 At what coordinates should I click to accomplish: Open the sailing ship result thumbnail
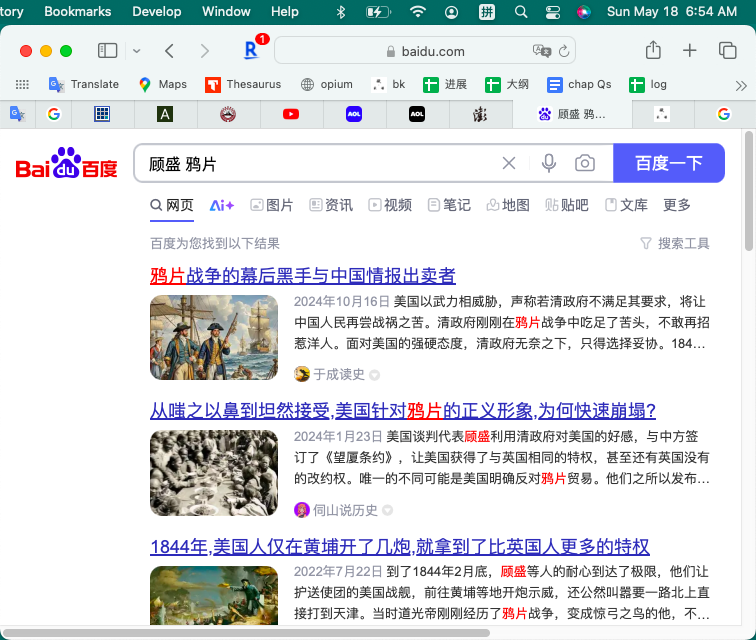coord(214,338)
